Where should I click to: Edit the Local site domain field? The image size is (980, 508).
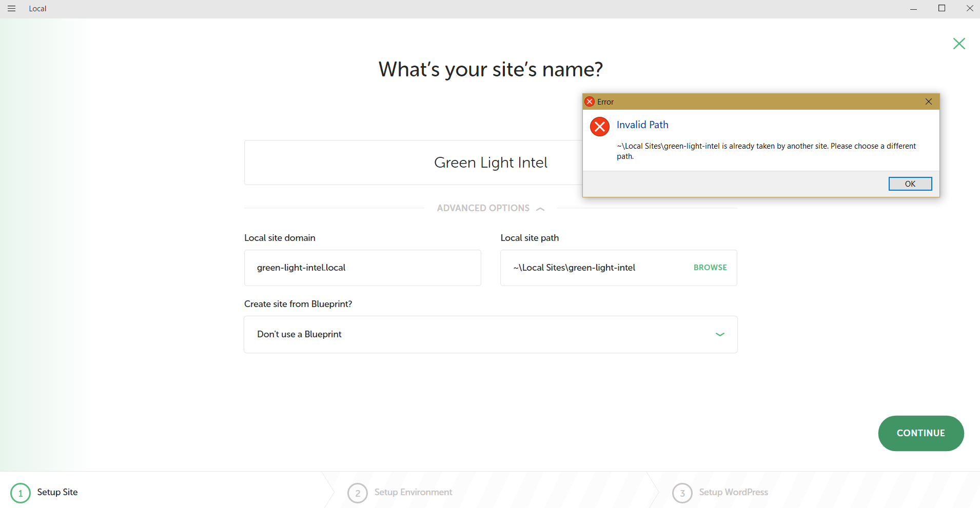[x=363, y=268]
